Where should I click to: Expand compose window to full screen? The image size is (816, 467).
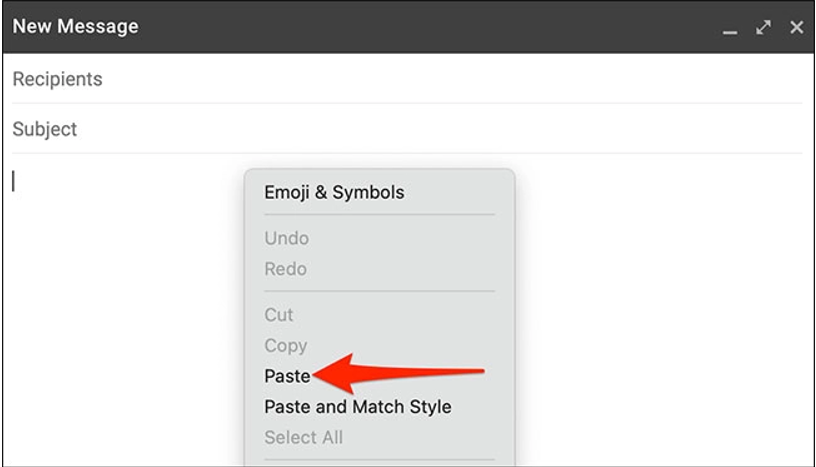click(x=764, y=28)
